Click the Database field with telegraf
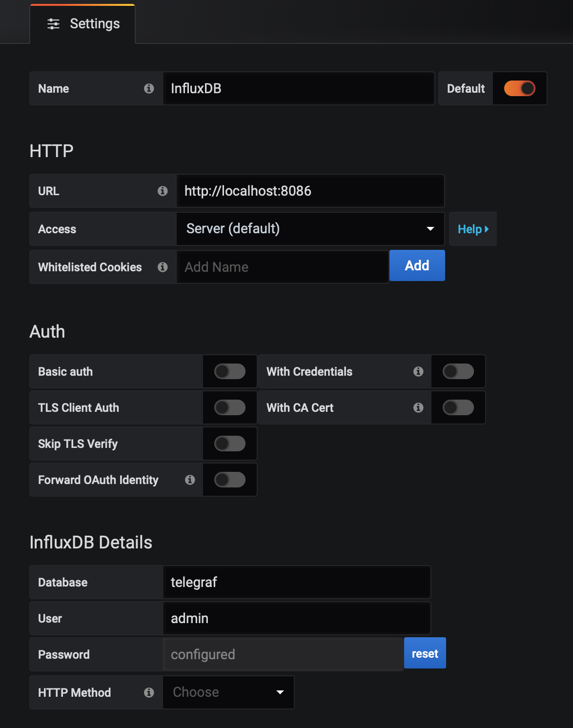Image resolution: width=573 pixels, height=728 pixels. (297, 582)
